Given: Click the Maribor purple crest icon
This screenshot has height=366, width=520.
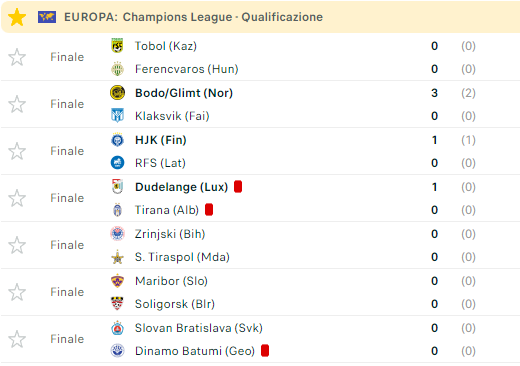Looking at the screenshot, I should [x=117, y=281].
